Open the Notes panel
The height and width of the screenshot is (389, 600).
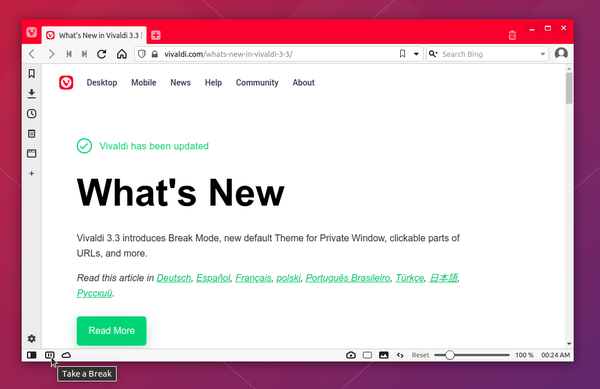tap(32, 133)
